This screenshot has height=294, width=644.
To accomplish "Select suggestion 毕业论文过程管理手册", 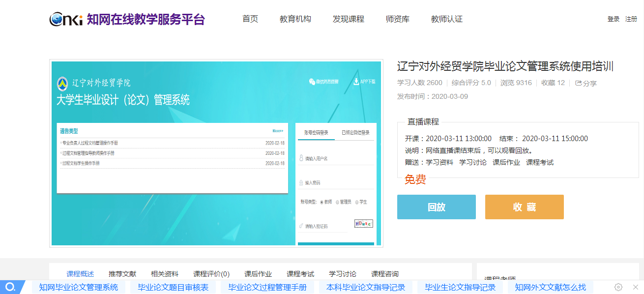I will click(267, 287).
